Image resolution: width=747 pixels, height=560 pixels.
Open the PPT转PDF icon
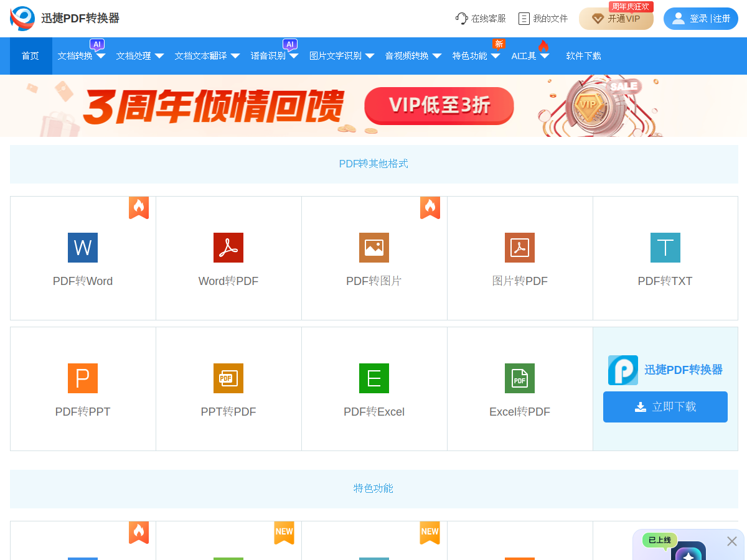pos(228,378)
